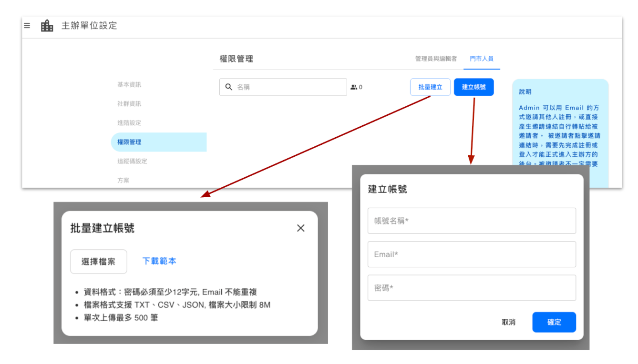This screenshot has height=364, width=638.
Task: Open the 下載範本 link
Action: click(159, 261)
